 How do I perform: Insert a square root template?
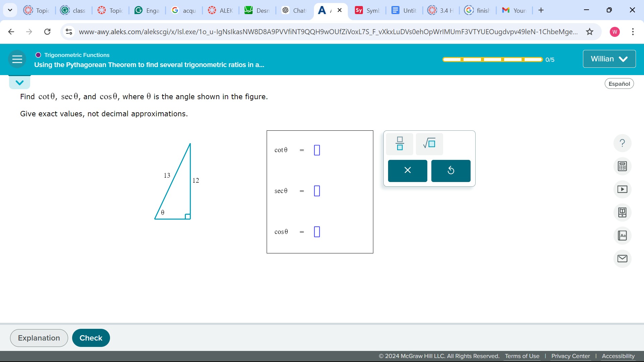pyautogui.click(x=429, y=144)
